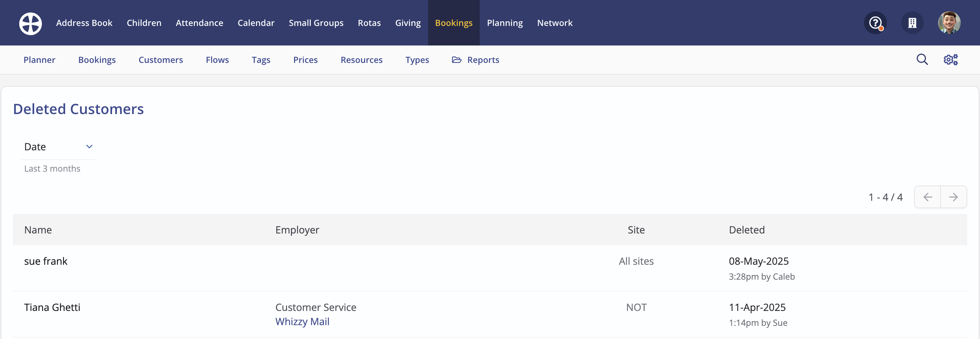Click the Site column header
This screenshot has width=980, height=339.
tap(636, 230)
